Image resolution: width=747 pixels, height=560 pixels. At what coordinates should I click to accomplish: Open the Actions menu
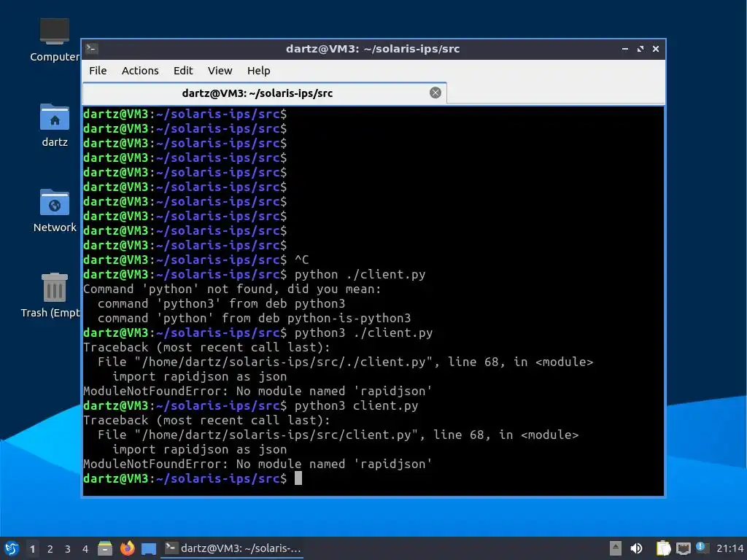[140, 71]
